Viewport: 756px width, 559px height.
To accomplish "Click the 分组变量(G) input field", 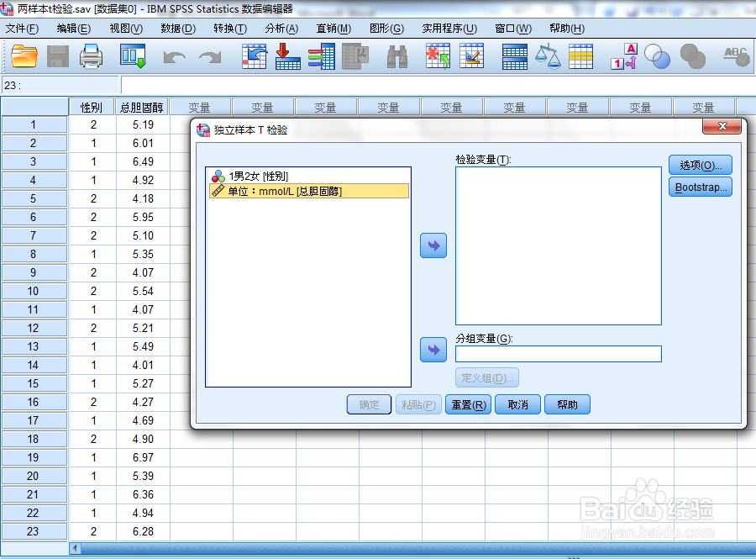I will click(x=559, y=354).
